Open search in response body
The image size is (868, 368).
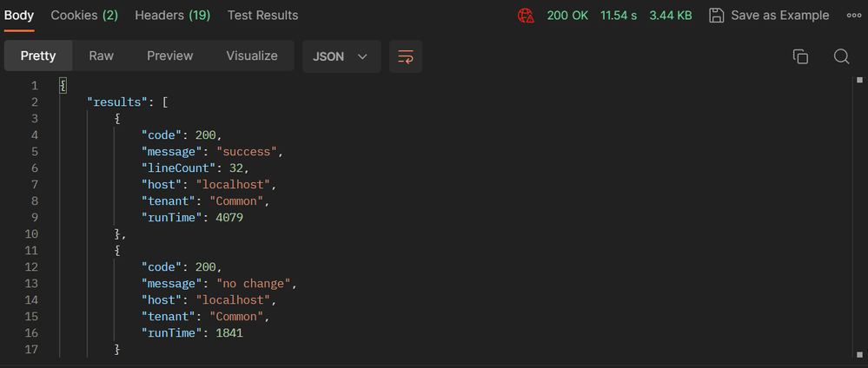pyautogui.click(x=841, y=56)
